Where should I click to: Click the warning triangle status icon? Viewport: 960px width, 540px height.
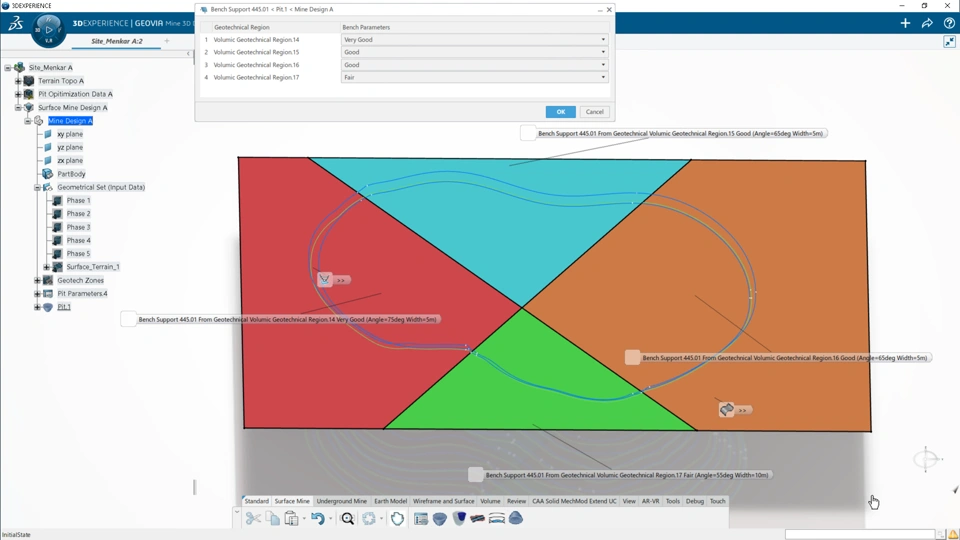click(x=953, y=534)
